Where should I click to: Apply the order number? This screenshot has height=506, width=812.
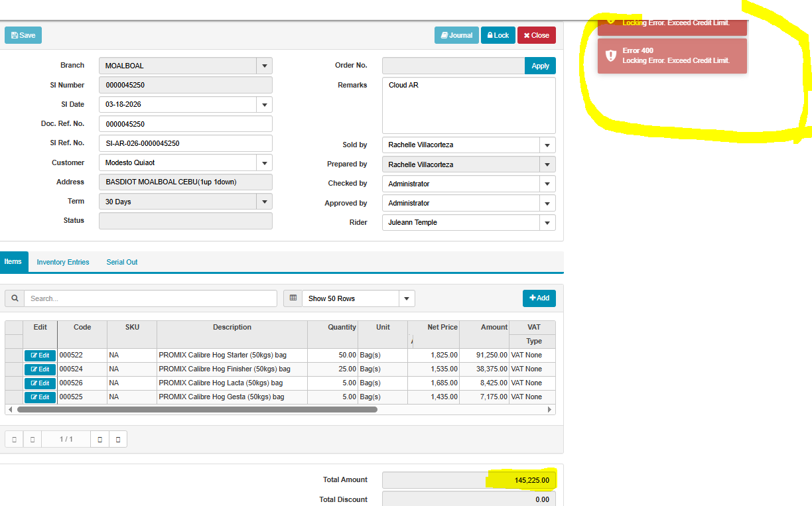540,66
